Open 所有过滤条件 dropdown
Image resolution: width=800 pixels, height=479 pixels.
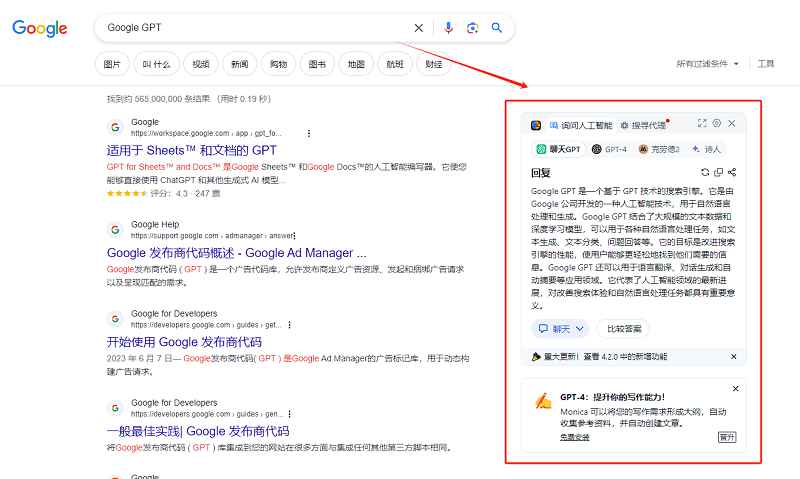pos(708,64)
